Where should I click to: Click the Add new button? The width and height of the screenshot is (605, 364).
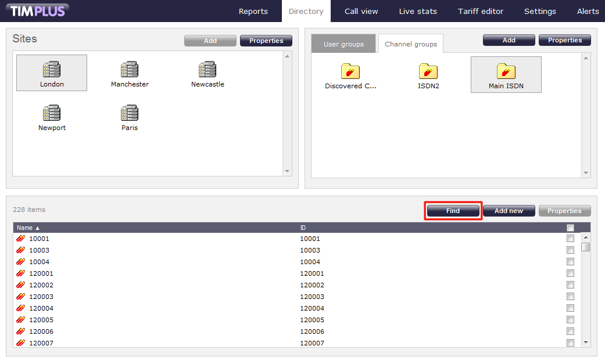509,211
